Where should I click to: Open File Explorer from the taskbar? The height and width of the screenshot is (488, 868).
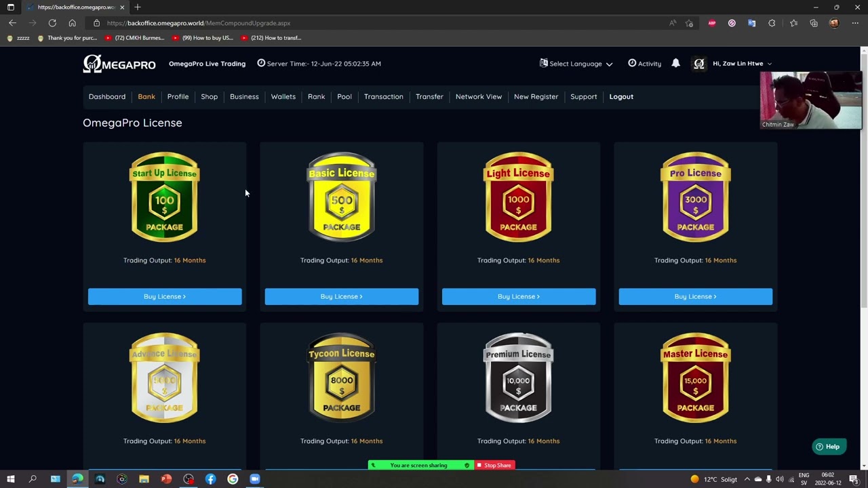[144, 479]
